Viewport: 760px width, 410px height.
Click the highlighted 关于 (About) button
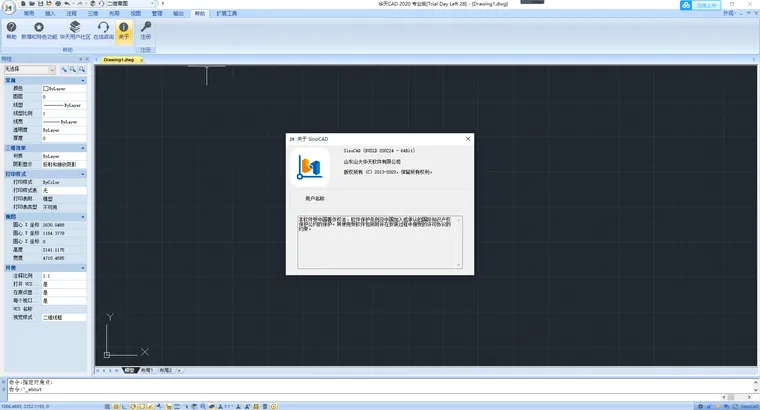[124, 31]
